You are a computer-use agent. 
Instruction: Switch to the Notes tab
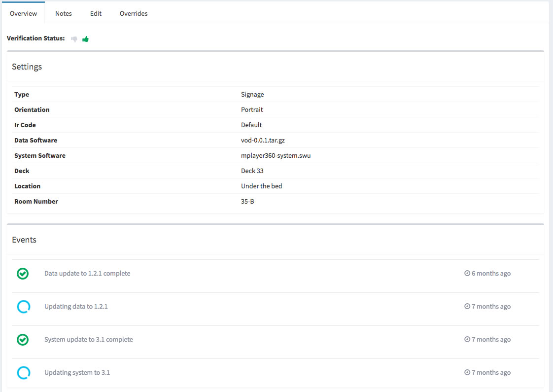64,13
